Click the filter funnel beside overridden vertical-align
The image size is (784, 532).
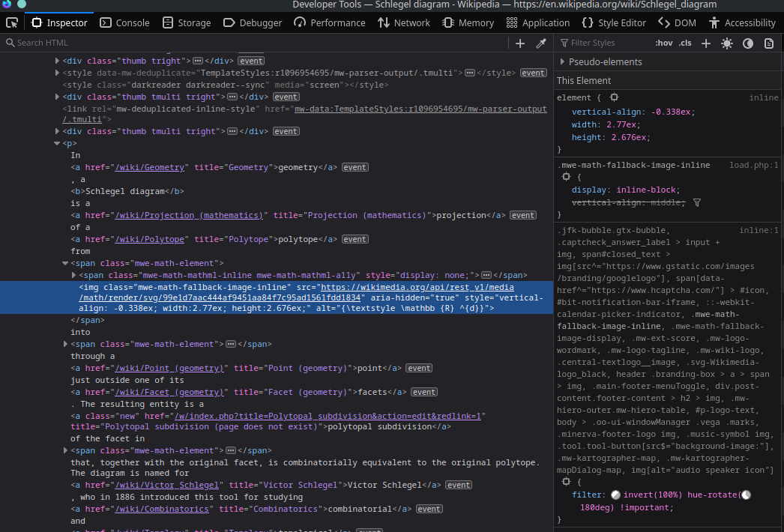[x=697, y=202]
